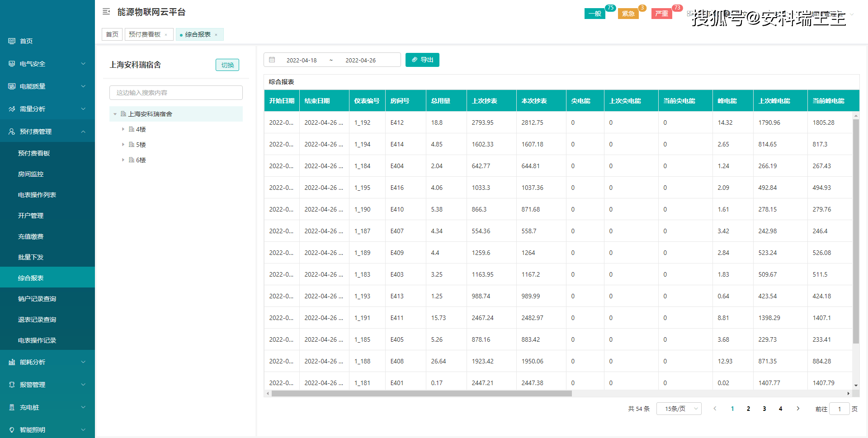
Task: Expand the 报警管理 menu
Action: 47,385
